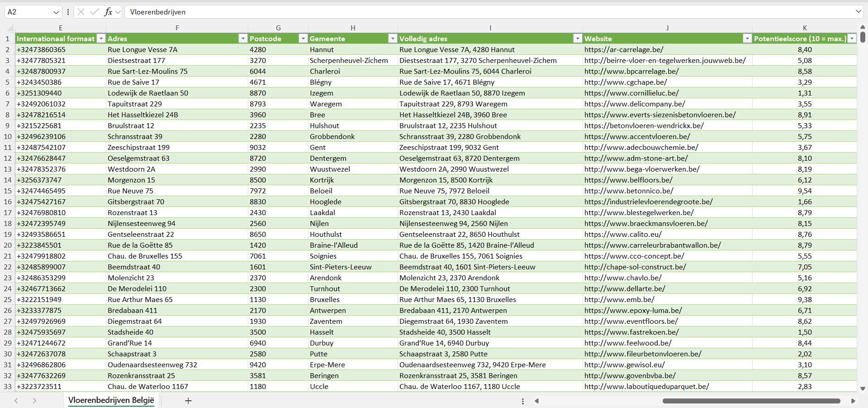Click the three-dot handle beside the Name Box
This screenshot has width=868, height=408.
point(68,12)
